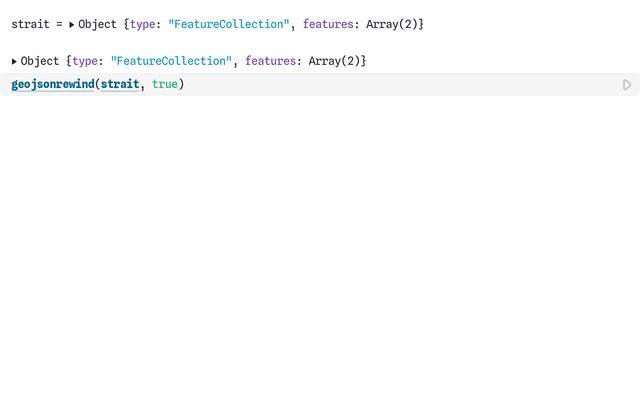Screen dimensions: 640x400
Task: Click the equals sign after strait
Action: 59,24
